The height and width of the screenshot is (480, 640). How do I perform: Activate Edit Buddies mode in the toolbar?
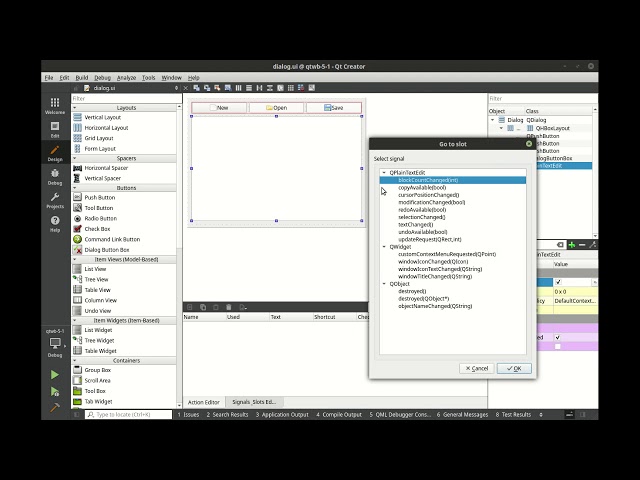click(217, 88)
